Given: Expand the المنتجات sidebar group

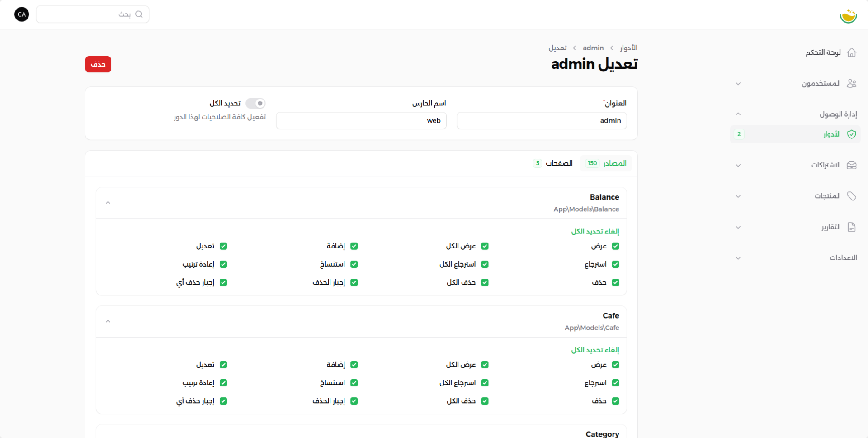Looking at the screenshot, I should coord(738,196).
